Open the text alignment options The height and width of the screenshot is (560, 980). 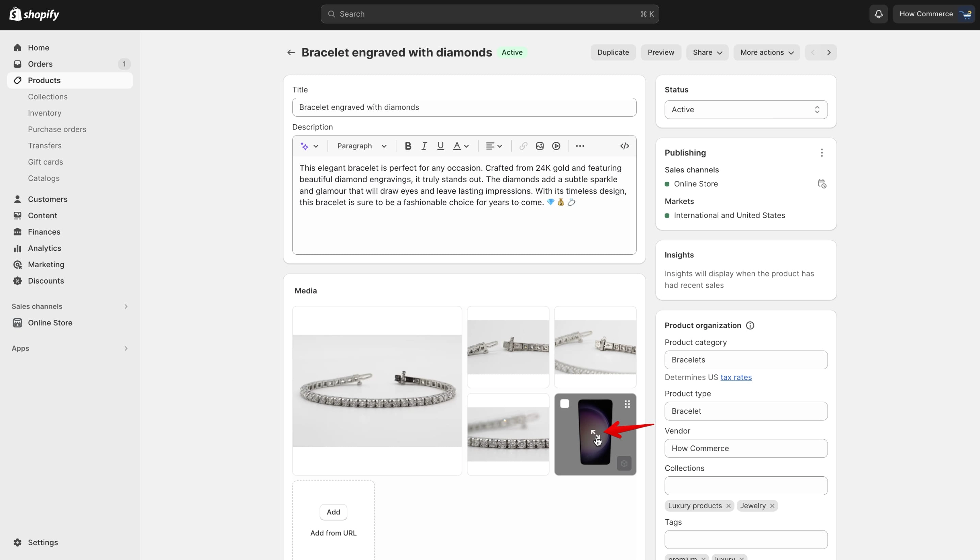(494, 146)
